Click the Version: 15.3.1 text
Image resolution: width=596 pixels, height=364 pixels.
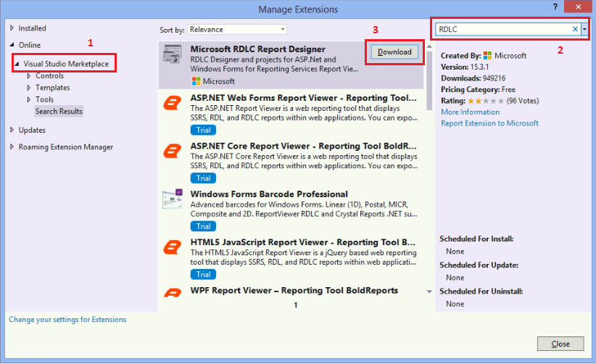(x=465, y=67)
